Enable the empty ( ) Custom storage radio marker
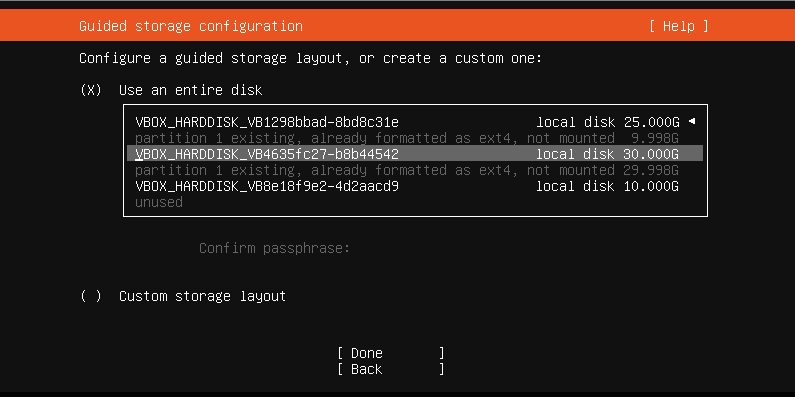 tap(91, 296)
